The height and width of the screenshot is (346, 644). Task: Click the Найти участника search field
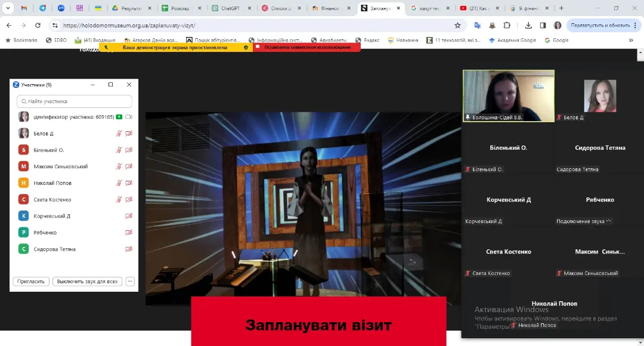coord(75,101)
